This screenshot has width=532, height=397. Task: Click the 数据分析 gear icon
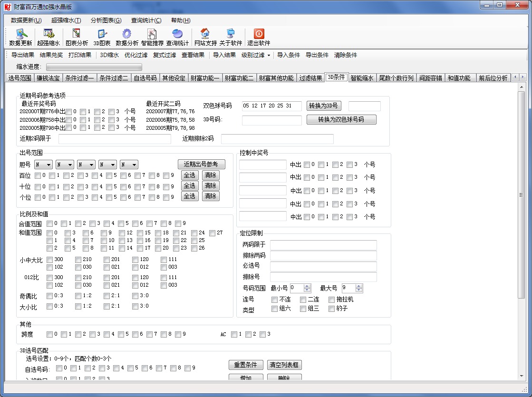point(127,34)
